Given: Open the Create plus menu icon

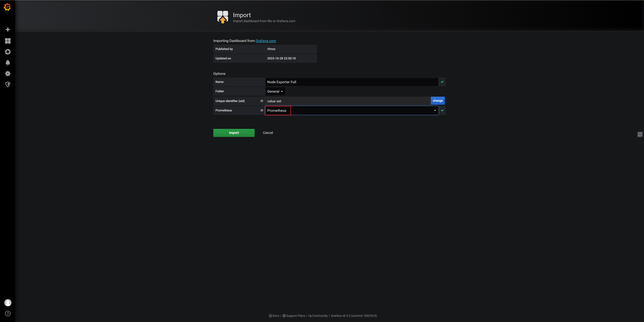Looking at the screenshot, I should click(8, 30).
